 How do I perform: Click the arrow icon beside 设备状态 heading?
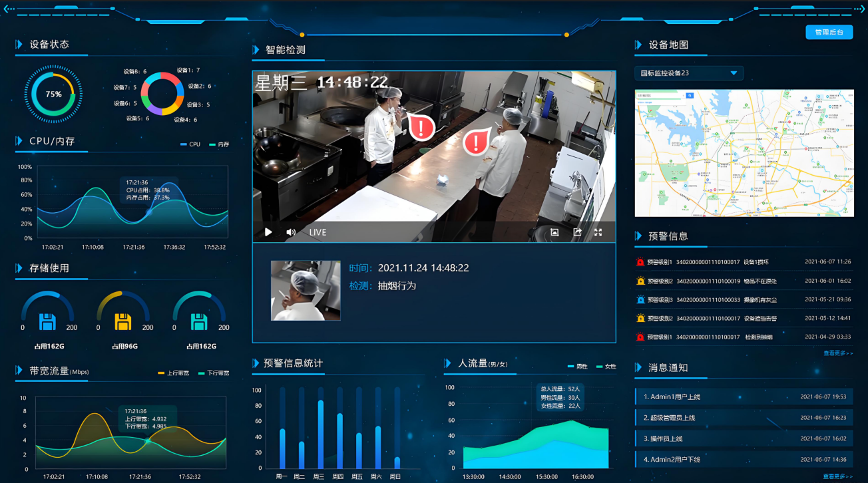tap(19, 45)
